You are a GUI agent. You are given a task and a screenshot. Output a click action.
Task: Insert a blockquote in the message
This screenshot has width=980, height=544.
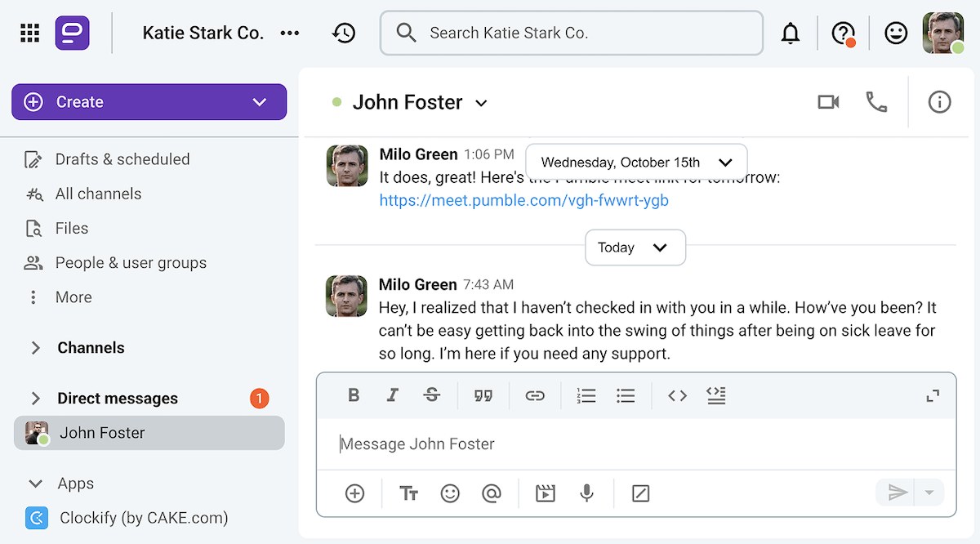point(483,395)
